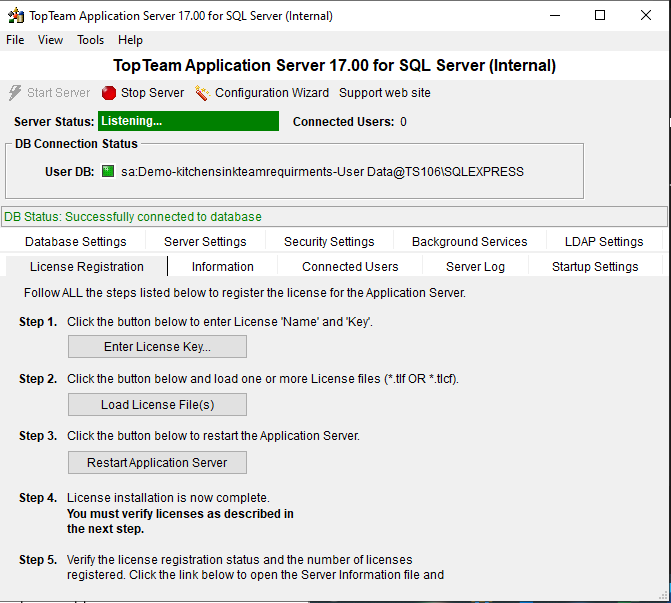Click the Step 2. label
The width and height of the screenshot is (671, 603).
tap(38, 379)
